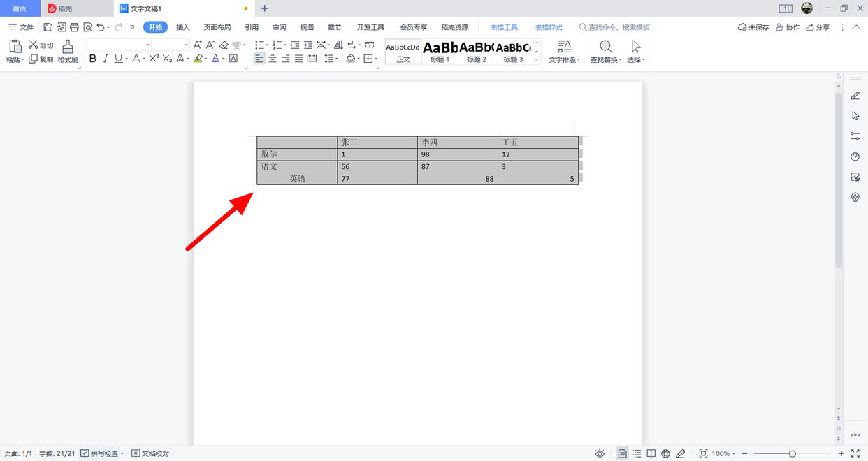Open bullet list dropdown arrow
868x461 pixels.
[268, 45]
